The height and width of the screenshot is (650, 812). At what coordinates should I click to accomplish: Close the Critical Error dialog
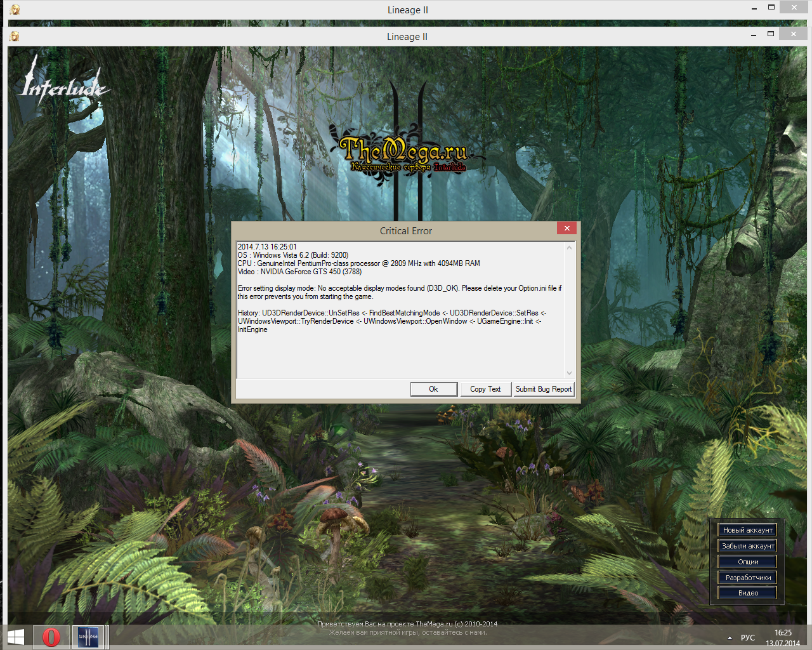(566, 229)
